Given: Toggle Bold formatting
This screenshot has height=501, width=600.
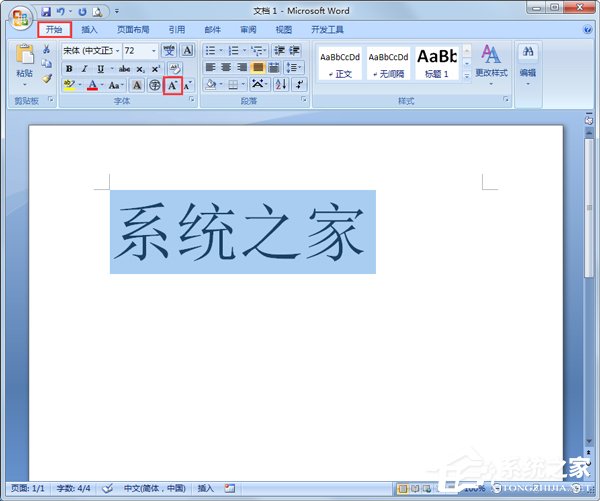Looking at the screenshot, I should tap(69, 68).
